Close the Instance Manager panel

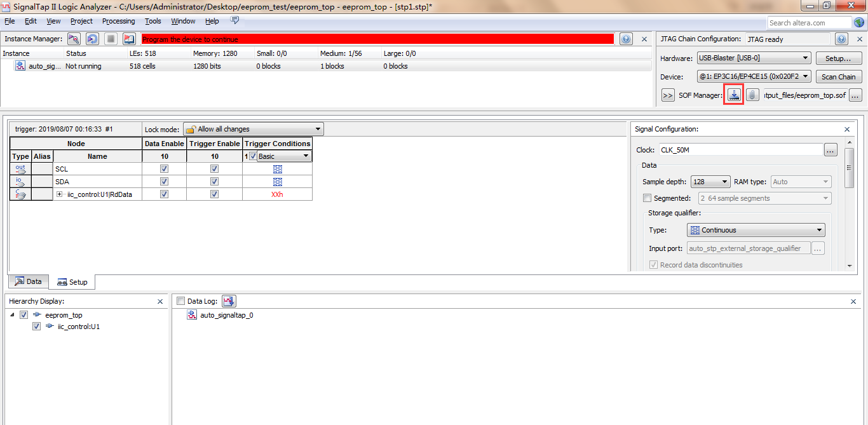point(644,39)
